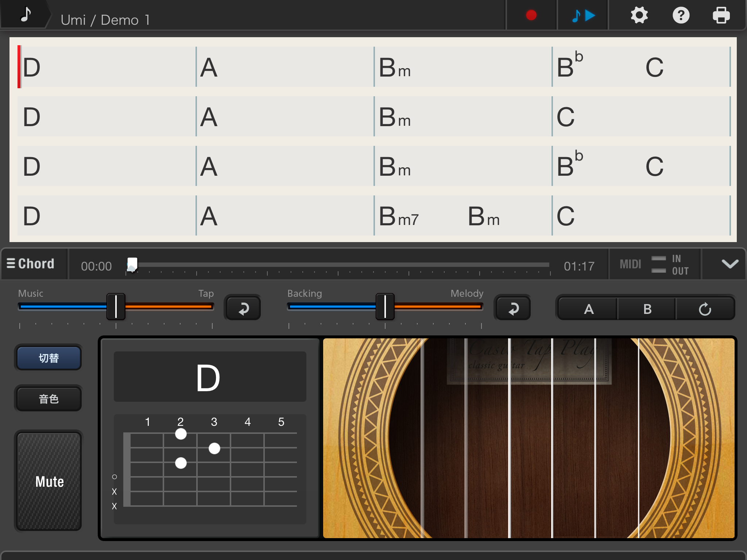Open the 音色 tone selection button
The width and height of the screenshot is (747, 560).
click(x=49, y=399)
